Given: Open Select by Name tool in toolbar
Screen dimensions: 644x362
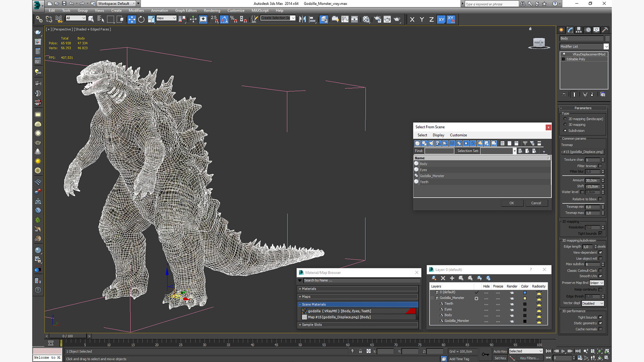Looking at the screenshot, I should click(101, 19).
